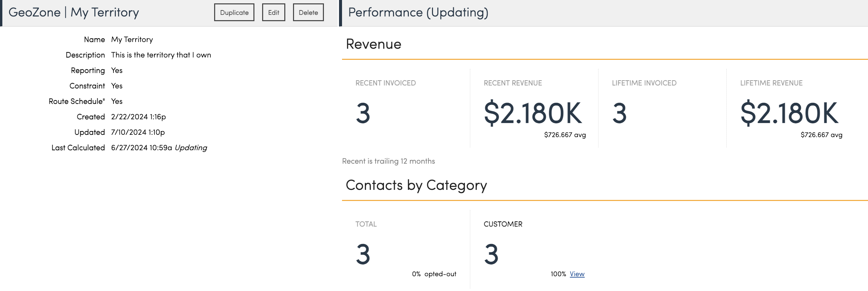The width and height of the screenshot is (868, 291).
Task: Click the Contacts by Category heading
Action: coord(416,185)
